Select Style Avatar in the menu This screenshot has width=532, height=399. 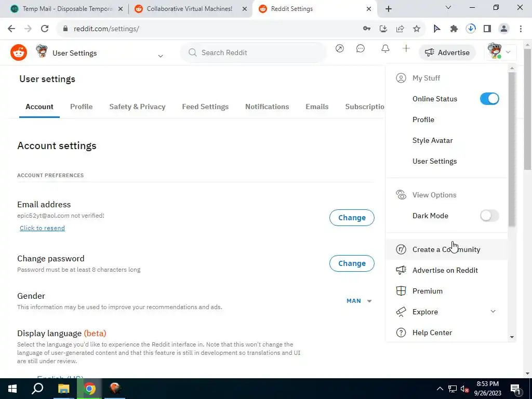pos(446,140)
